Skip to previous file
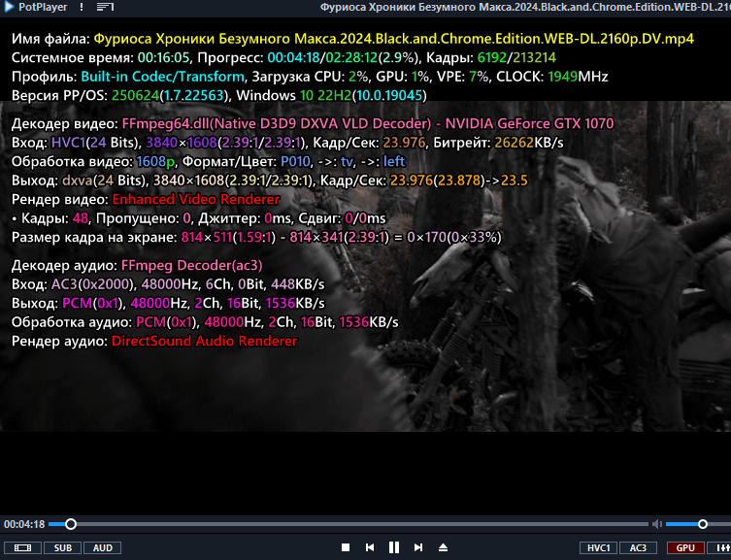The image size is (731, 560). pyautogui.click(x=370, y=548)
